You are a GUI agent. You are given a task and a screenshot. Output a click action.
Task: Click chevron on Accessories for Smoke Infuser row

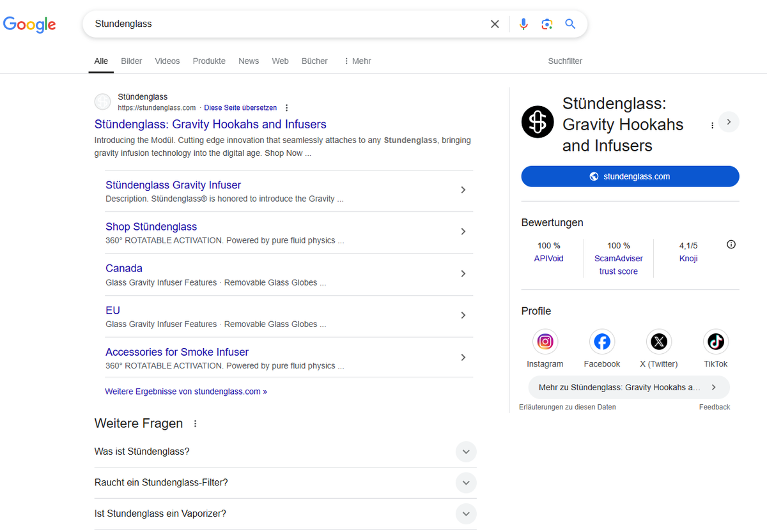pyautogui.click(x=463, y=357)
